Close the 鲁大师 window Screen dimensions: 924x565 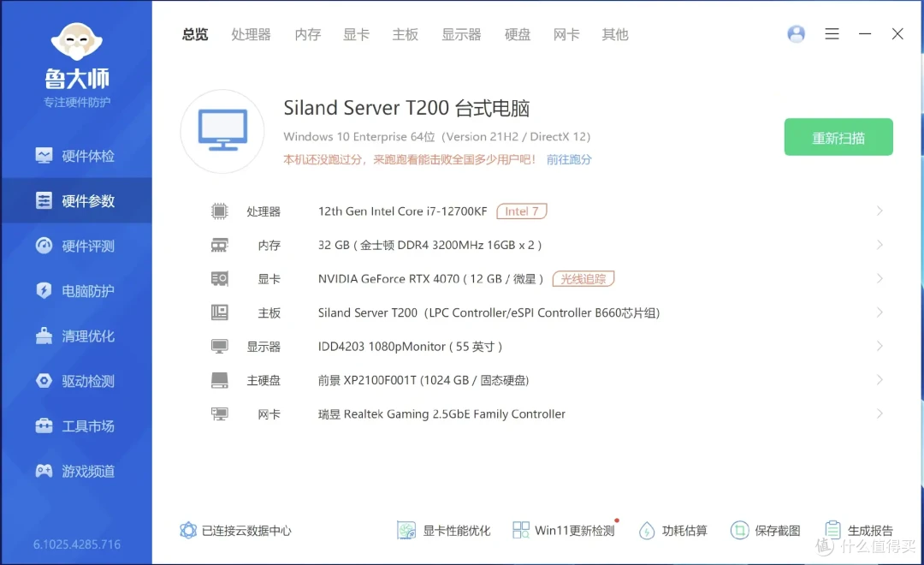pos(897,34)
